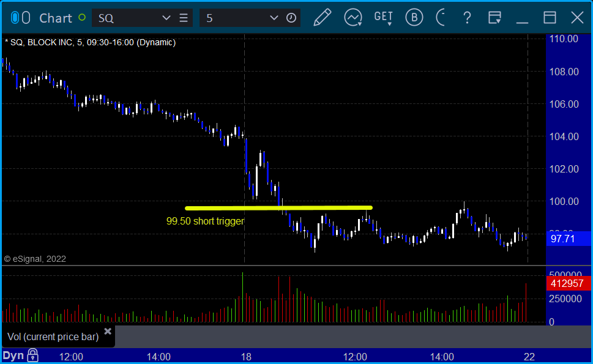Click the 22 date marker on time axis
This screenshot has height=364, width=593.
529,357
